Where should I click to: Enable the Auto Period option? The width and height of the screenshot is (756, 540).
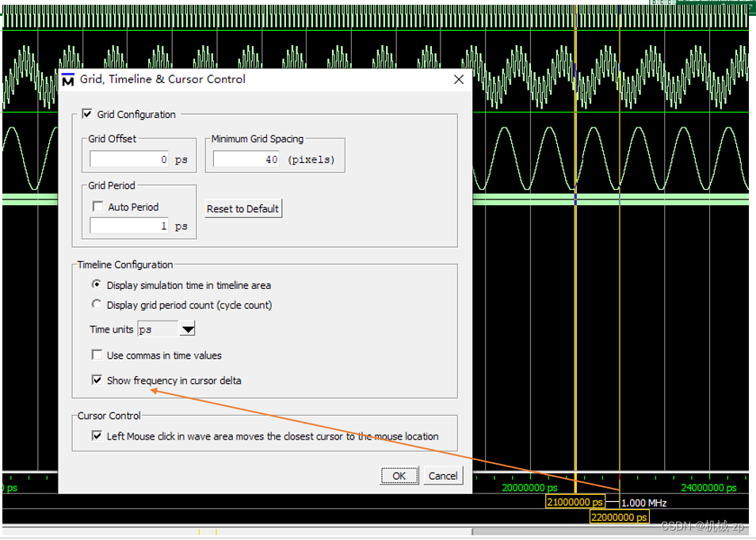point(97,207)
